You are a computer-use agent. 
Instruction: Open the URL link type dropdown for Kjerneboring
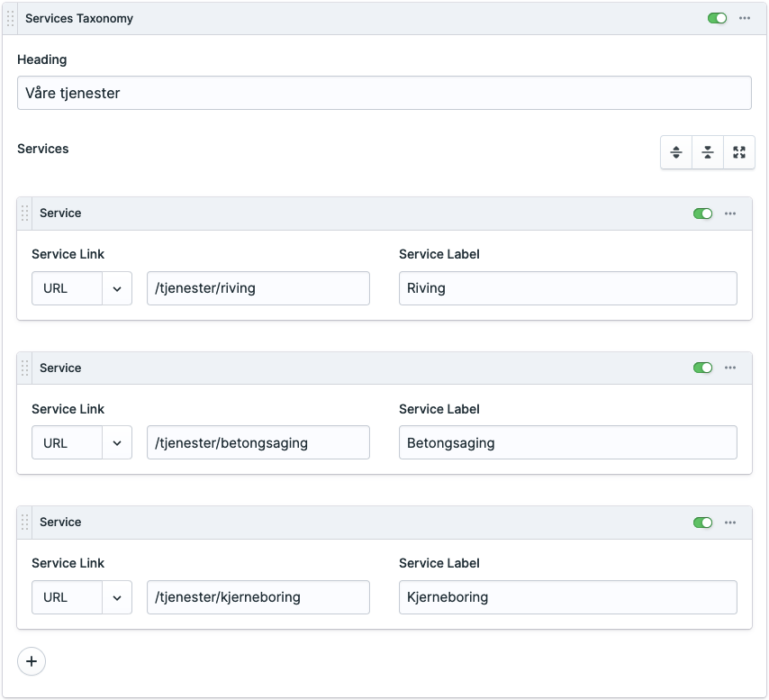coord(117,597)
